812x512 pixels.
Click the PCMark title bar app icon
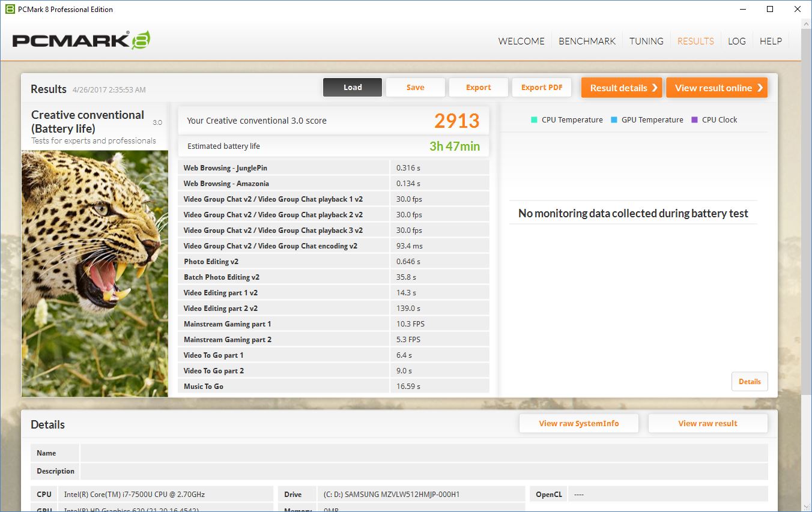[x=10, y=9]
